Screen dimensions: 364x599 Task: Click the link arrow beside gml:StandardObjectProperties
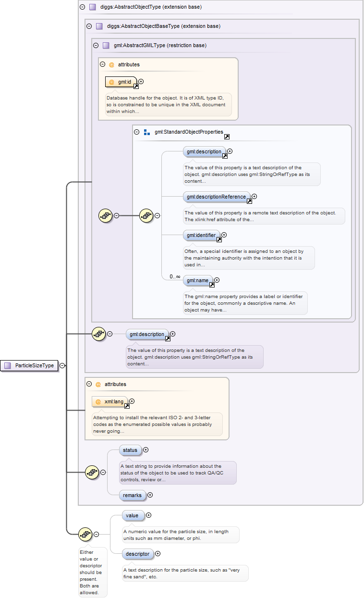227,137
